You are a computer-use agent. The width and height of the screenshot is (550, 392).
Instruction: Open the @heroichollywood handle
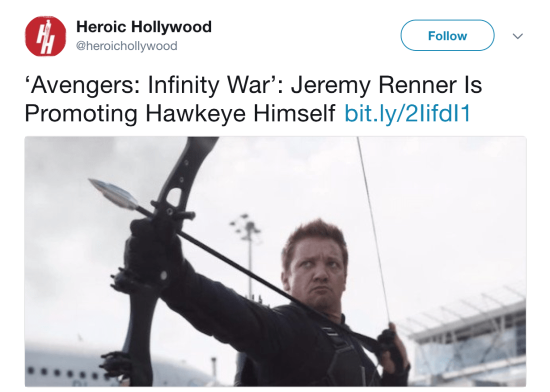pyautogui.click(x=126, y=46)
